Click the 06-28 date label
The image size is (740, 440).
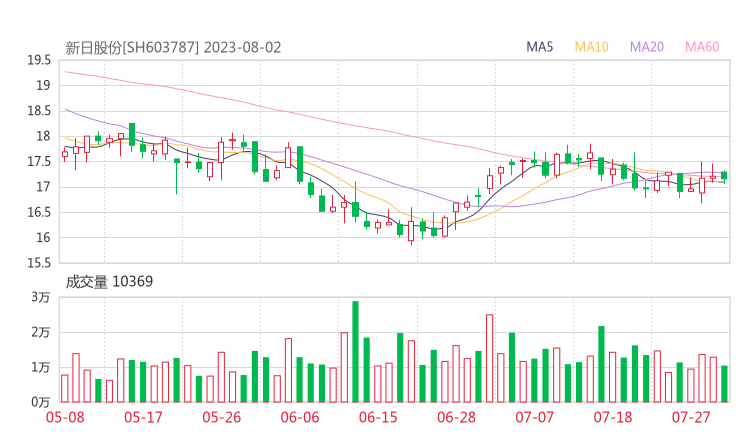tap(456, 417)
